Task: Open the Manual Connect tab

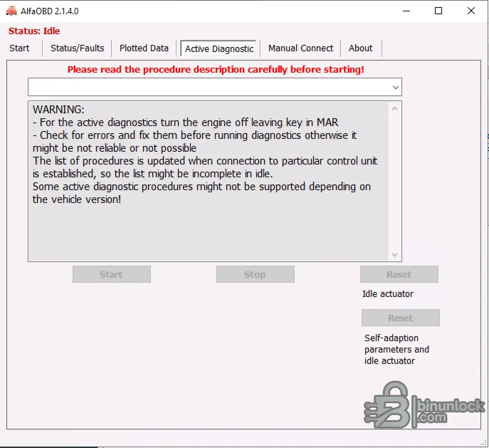Action: point(301,48)
